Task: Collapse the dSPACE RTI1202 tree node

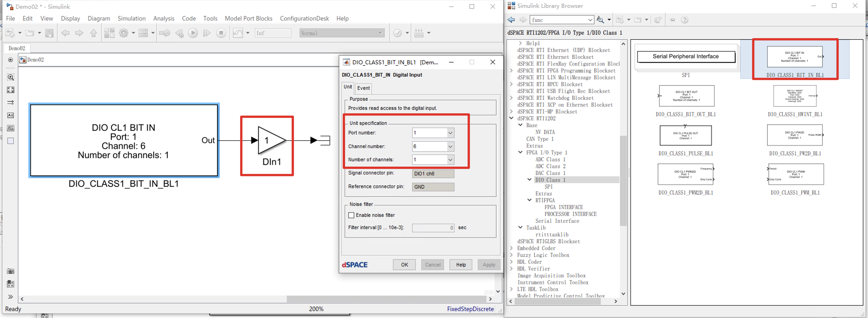Action: pos(511,118)
